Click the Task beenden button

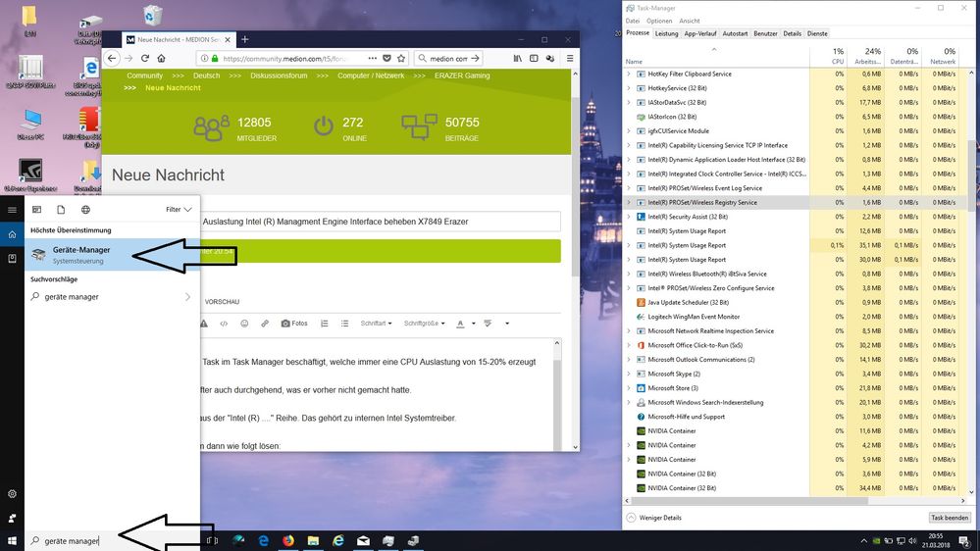click(949, 517)
